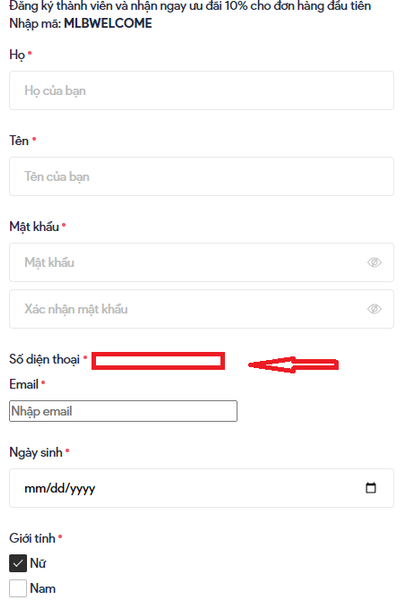Select the Nhập email input box
Screen dimensions: 406x600
click(x=123, y=411)
